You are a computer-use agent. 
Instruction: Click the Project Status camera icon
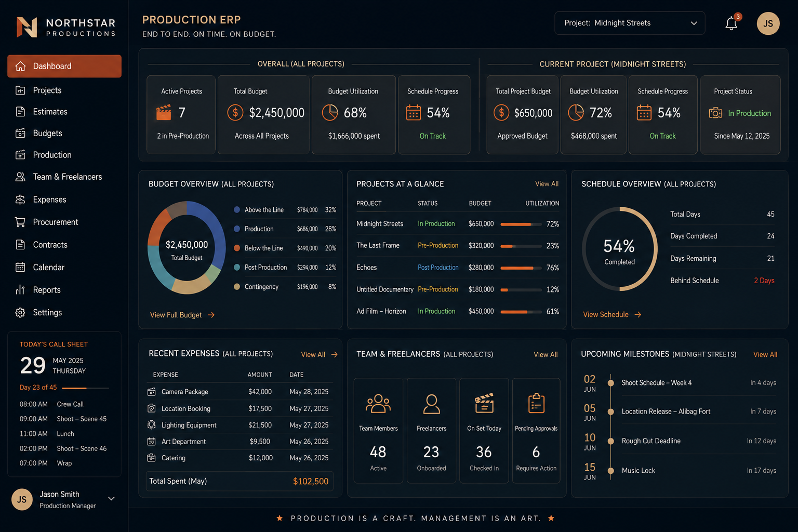point(715,113)
